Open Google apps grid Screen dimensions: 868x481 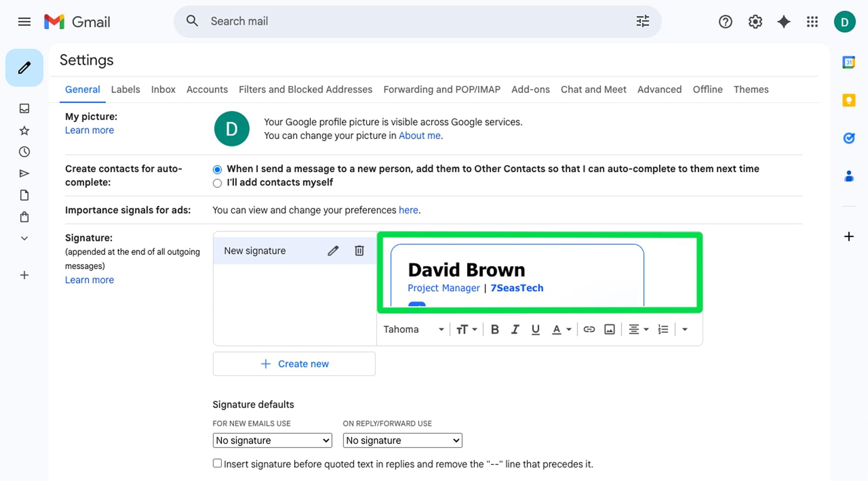coord(812,21)
